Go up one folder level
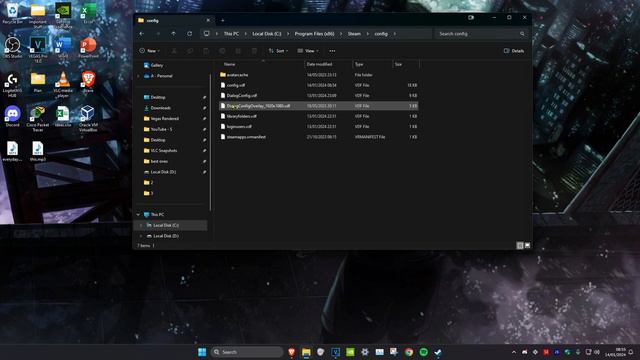 point(173,34)
